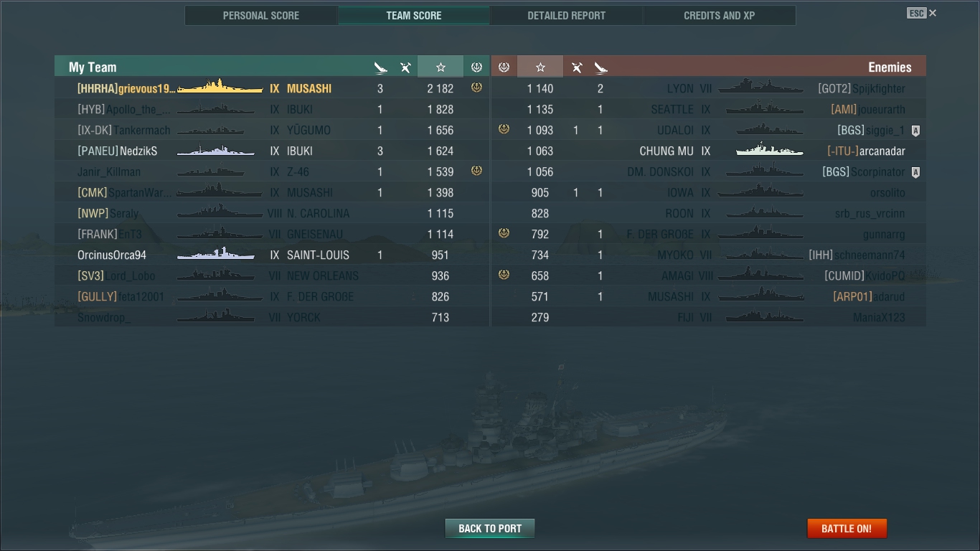Click the achievement medal on grievous19's row
Screen dimensions: 980x551
click(x=476, y=88)
